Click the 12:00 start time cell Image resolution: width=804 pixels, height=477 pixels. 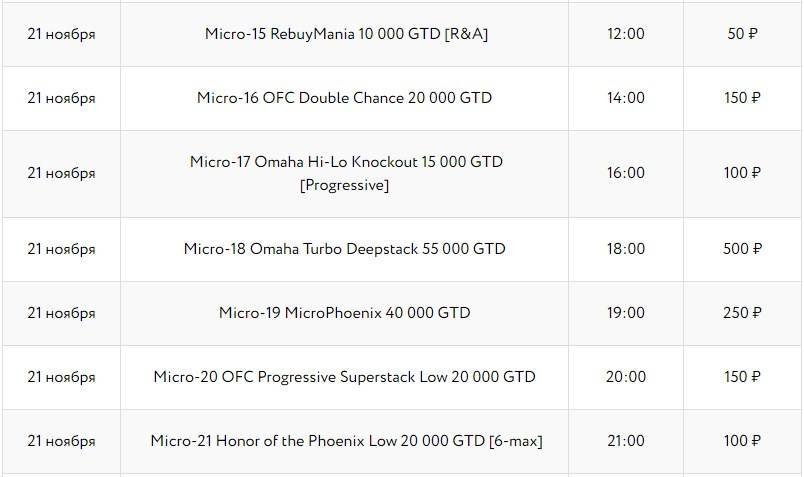[x=626, y=34]
